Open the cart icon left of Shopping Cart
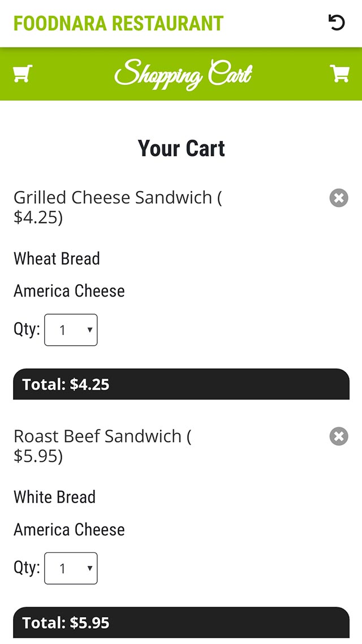 (23, 74)
